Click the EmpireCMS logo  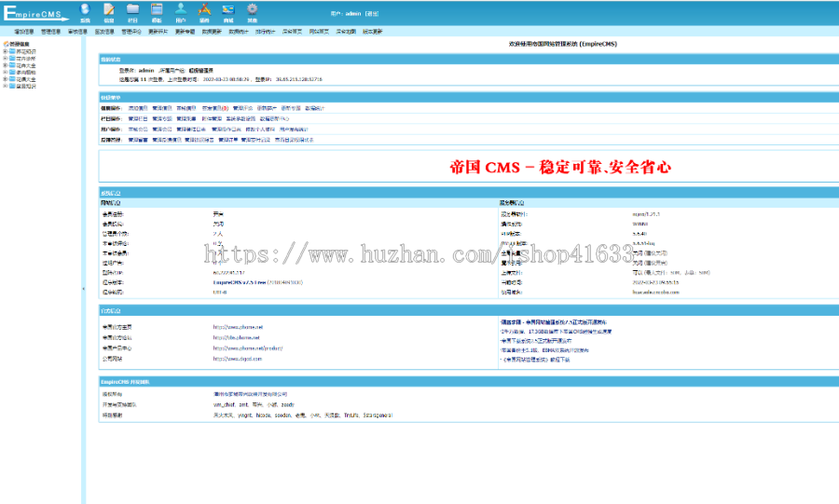(x=35, y=13)
